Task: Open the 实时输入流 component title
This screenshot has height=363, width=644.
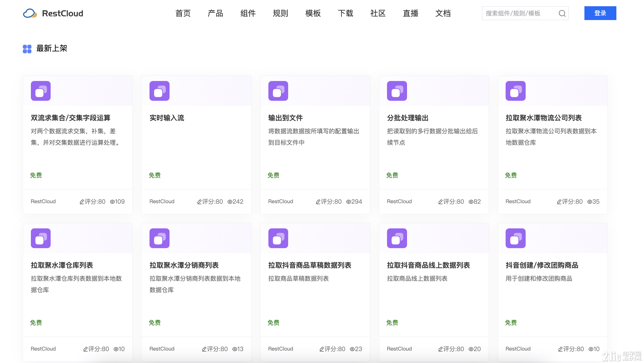Action: [167, 118]
